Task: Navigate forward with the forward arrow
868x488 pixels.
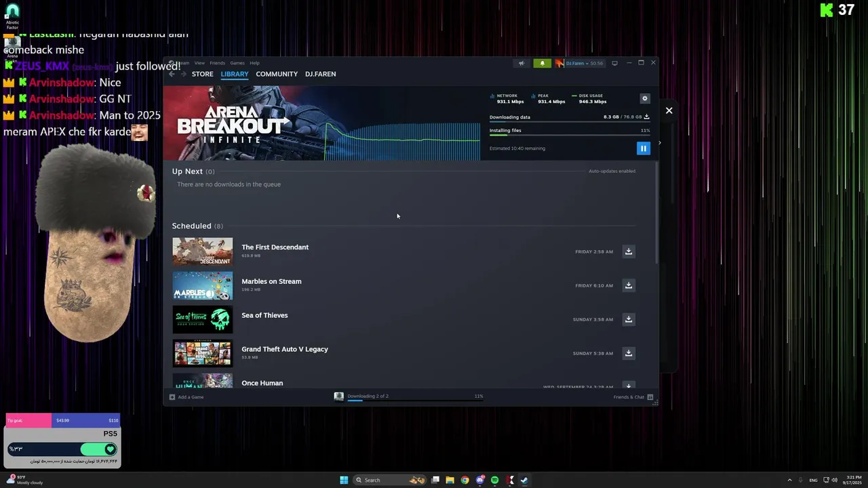Action: 184,74
